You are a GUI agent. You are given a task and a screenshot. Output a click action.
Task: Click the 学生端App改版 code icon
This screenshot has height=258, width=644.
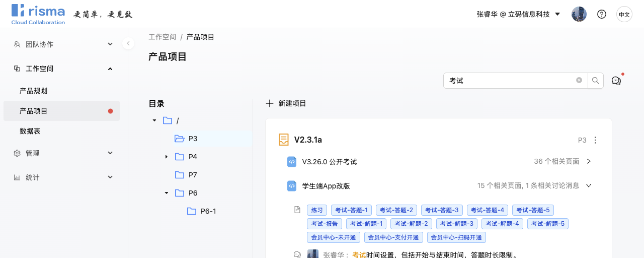(292, 186)
